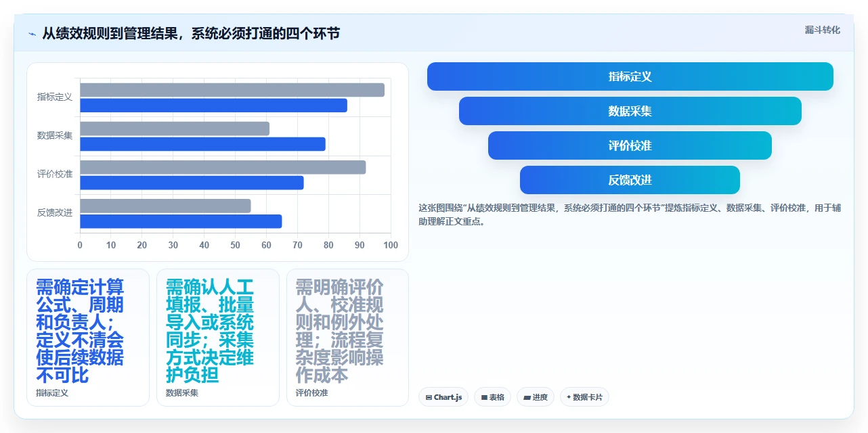Click the lightning icon beside the title
Viewport: 868px width, 433px height.
[32, 34]
